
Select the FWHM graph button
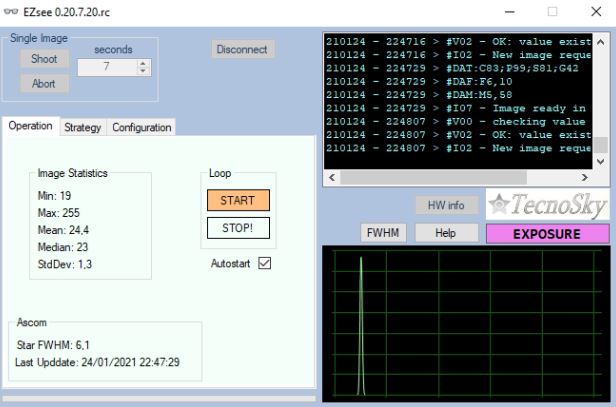tap(383, 233)
